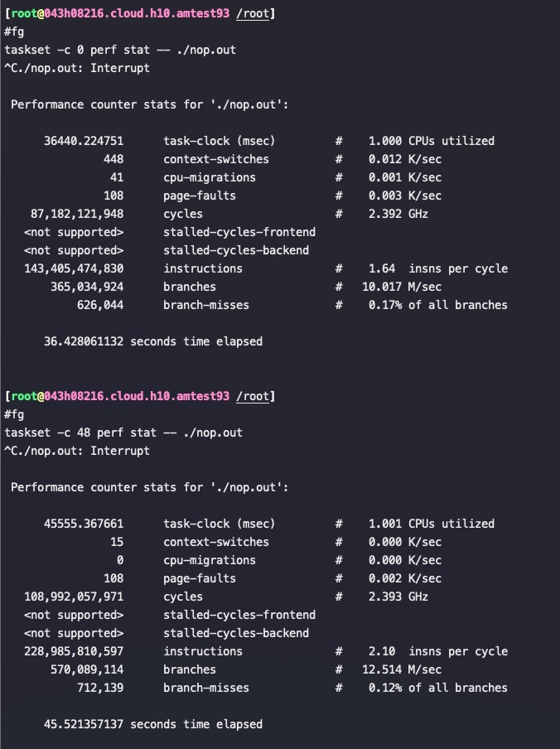Click the pink hostname in first prompt

137,13
